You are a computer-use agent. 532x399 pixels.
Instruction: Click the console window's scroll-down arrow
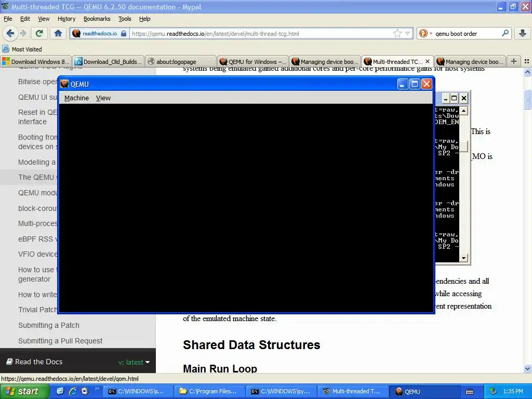[x=463, y=258]
